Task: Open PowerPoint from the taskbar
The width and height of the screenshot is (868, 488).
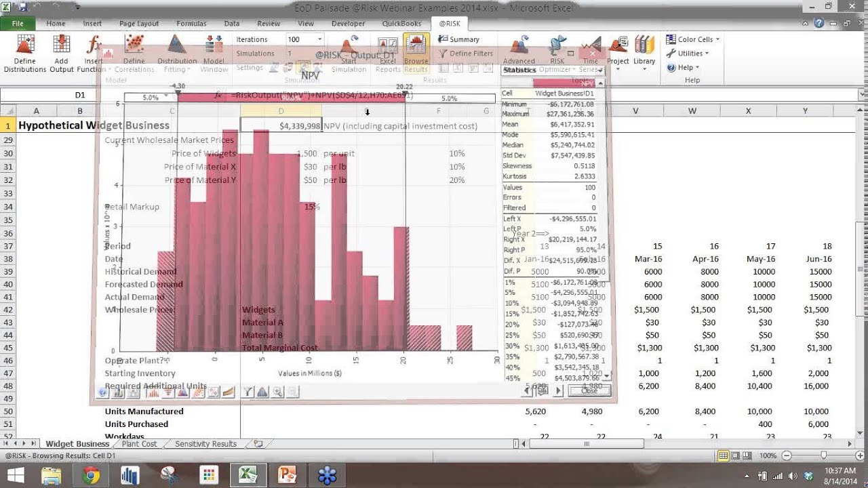Action: tap(287, 476)
